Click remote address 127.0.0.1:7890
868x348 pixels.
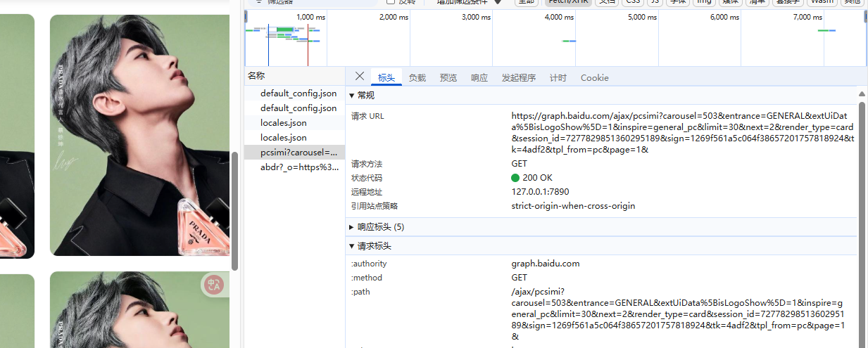(540, 192)
